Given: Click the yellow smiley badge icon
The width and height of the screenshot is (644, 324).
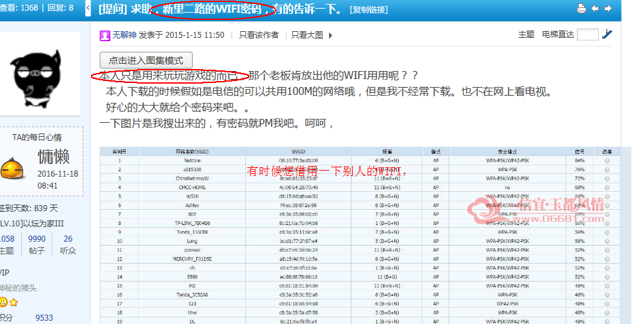Looking at the screenshot, I should click(3, 302).
